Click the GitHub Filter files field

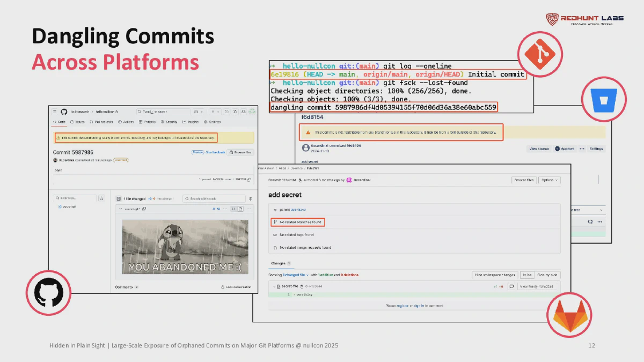click(75, 198)
